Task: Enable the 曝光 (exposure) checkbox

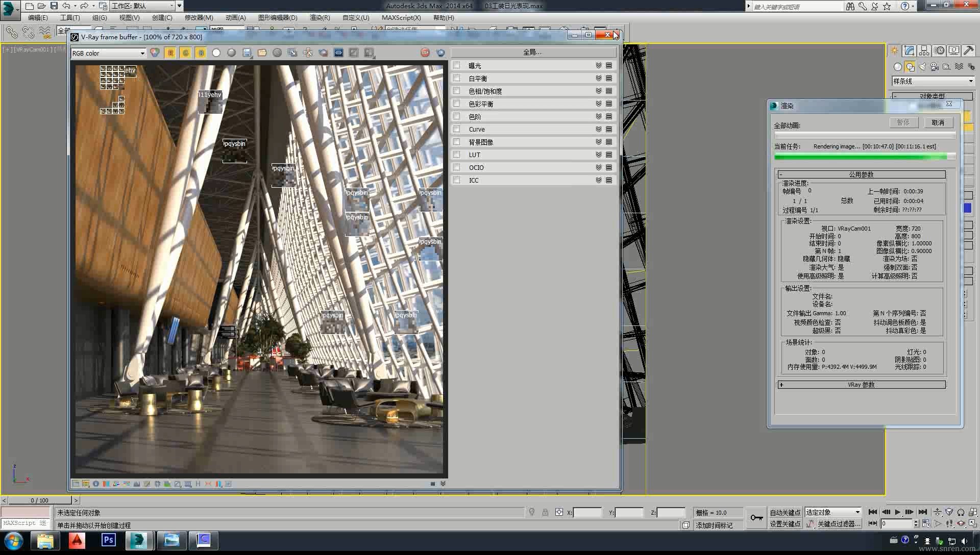Action: [457, 65]
